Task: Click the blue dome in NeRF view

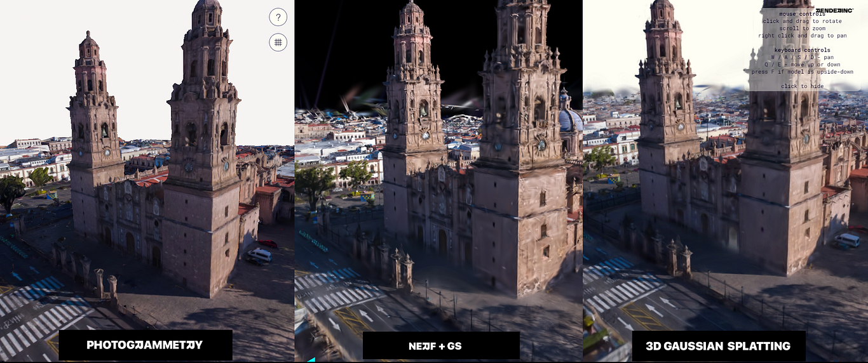Action: 570,117
